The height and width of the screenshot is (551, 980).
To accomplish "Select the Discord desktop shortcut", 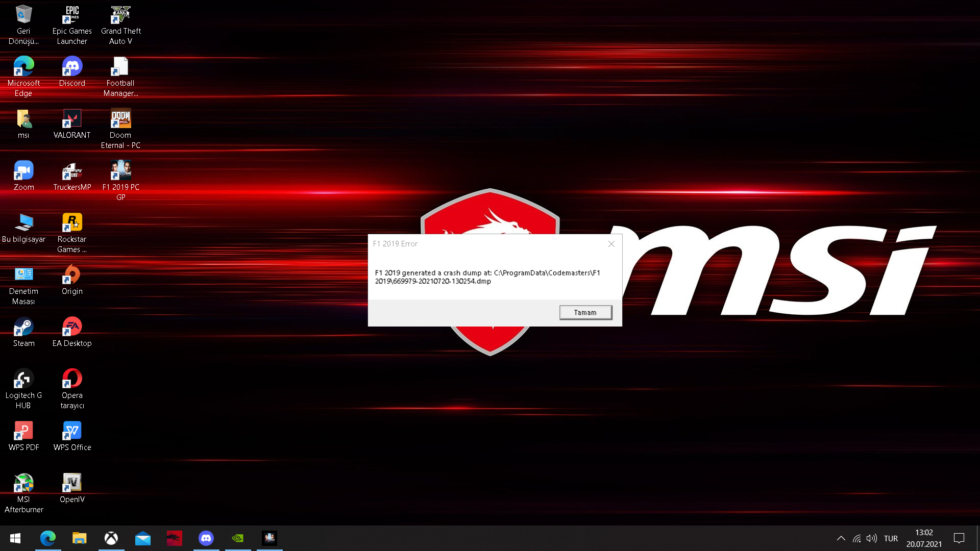I will (72, 71).
